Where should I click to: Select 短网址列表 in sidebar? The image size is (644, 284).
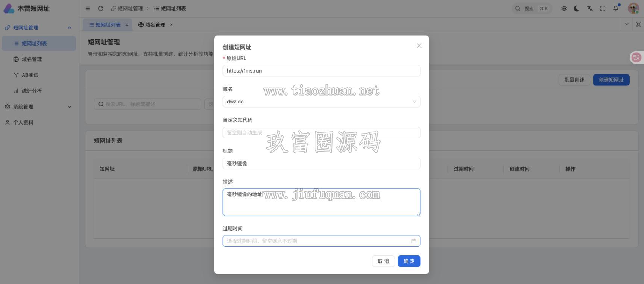(39, 43)
